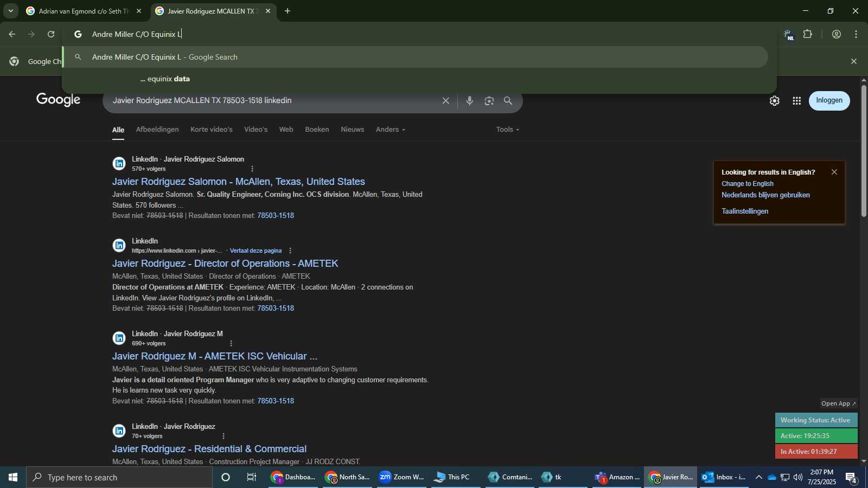Go back to previous page
The height and width of the screenshot is (488, 868).
click(12, 34)
